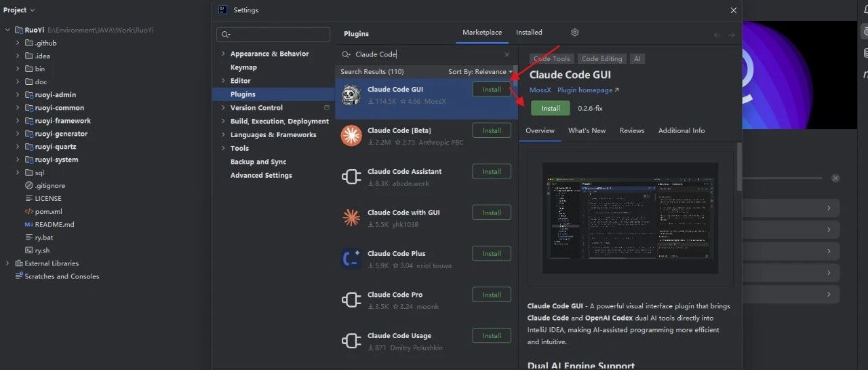Select Advanced Settings in the Settings tree
The image size is (868, 370).
click(261, 175)
